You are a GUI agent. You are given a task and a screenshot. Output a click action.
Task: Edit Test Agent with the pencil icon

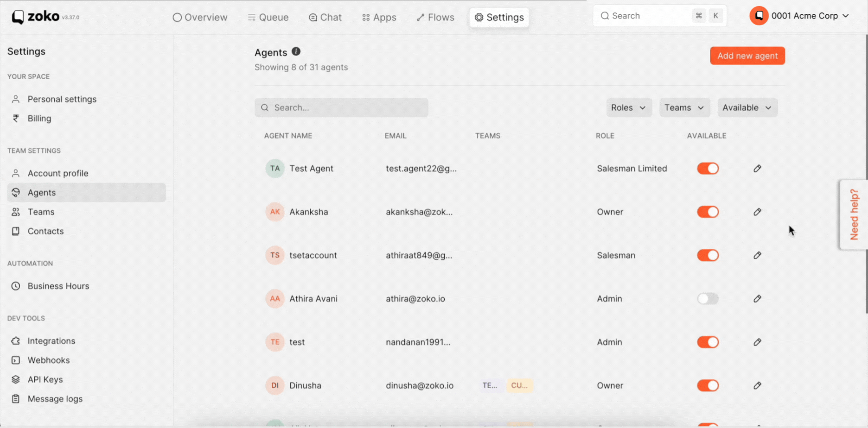coord(757,169)
